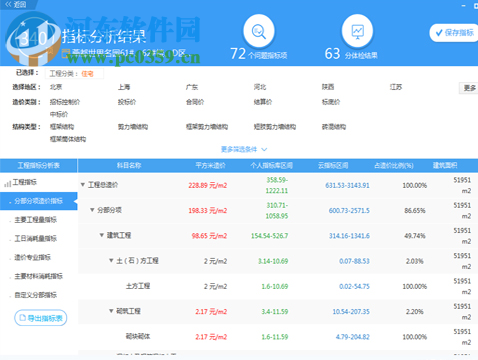Minimize the window with the dash button

click(463, 6)
